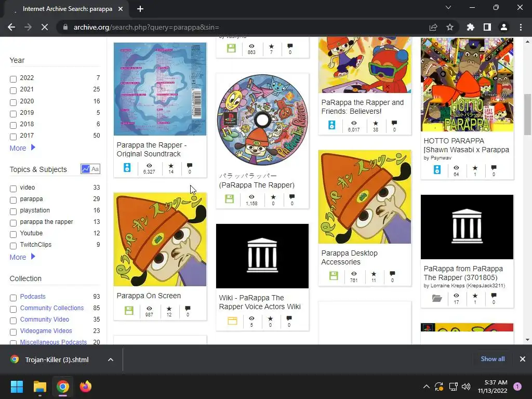Open the HOTTO PARAPPA artwork thumbnail
Image resolution: width=532 pixels, height=399 pixels.
pos(467,85)
